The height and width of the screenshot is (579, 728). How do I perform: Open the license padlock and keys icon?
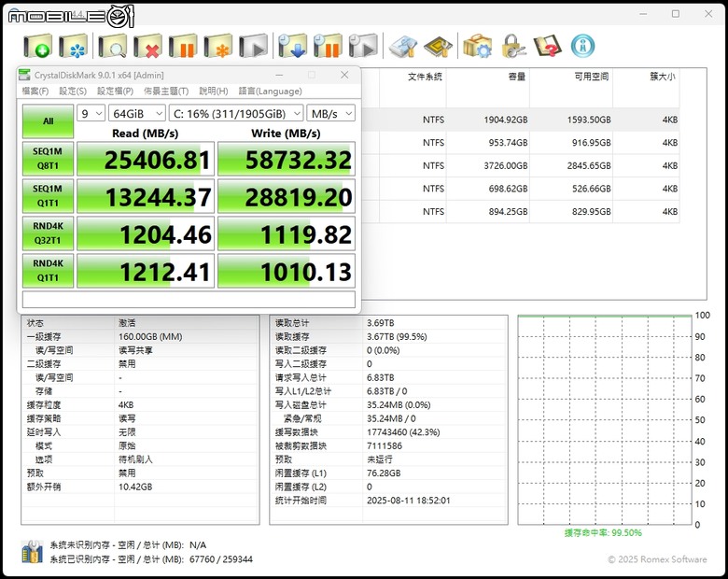click(x=513, y=46)
